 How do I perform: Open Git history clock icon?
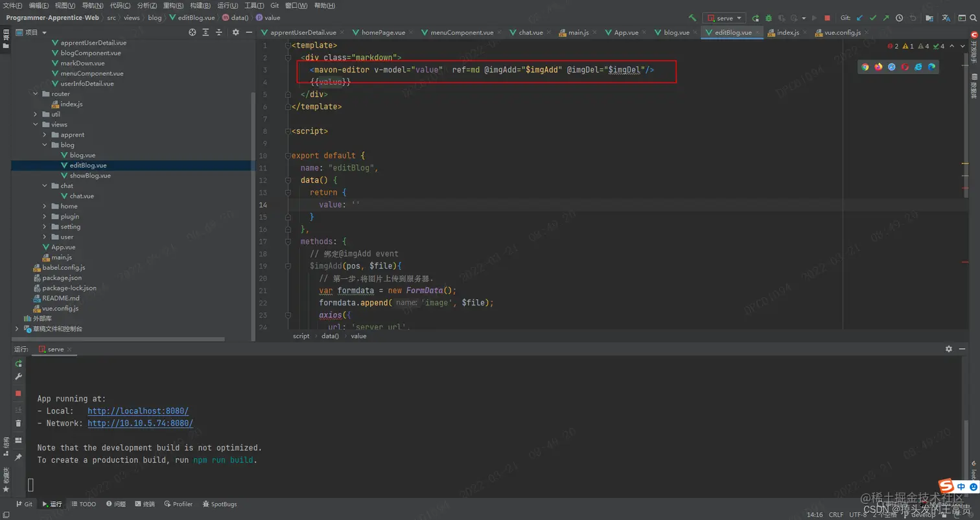coord(899,18)
